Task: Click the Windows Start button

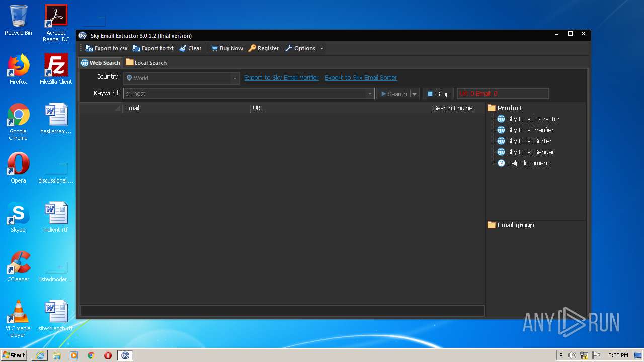Action: pos(14,355)
